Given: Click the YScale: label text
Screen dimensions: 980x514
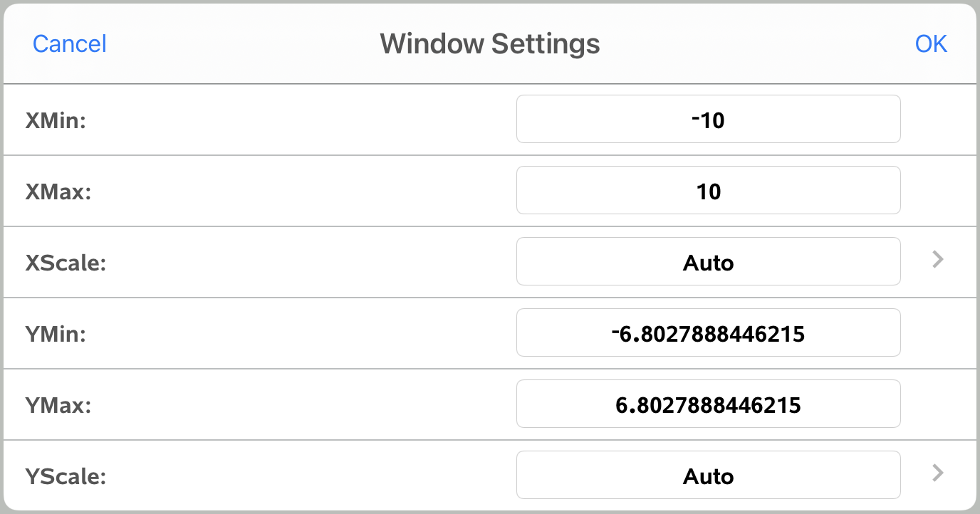Looking at the screenshot, I should coord(66,476).
